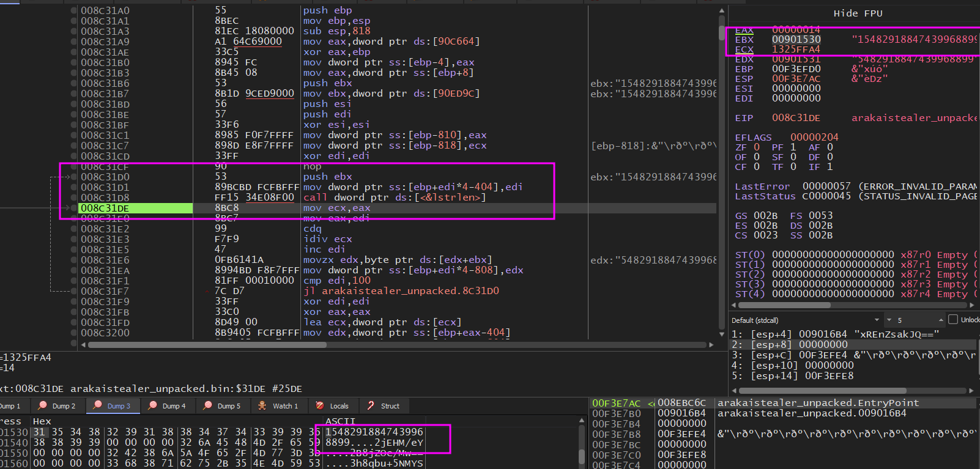Click the Watch 1 gingerbread icon

pos(262,405)
